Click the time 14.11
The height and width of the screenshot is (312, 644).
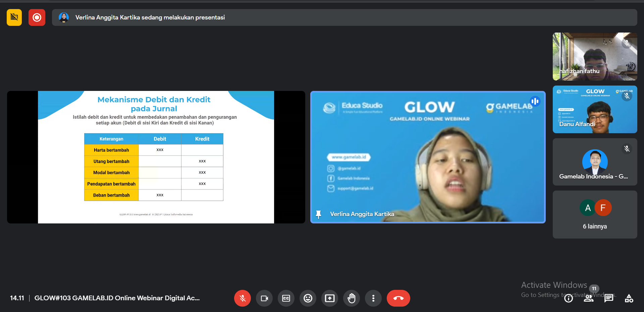[17, 298]
